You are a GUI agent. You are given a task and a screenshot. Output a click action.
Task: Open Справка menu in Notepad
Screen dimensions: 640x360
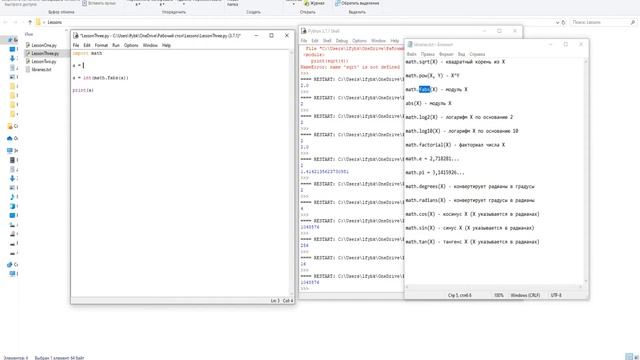pyautogui.click(x=477, y=54)
